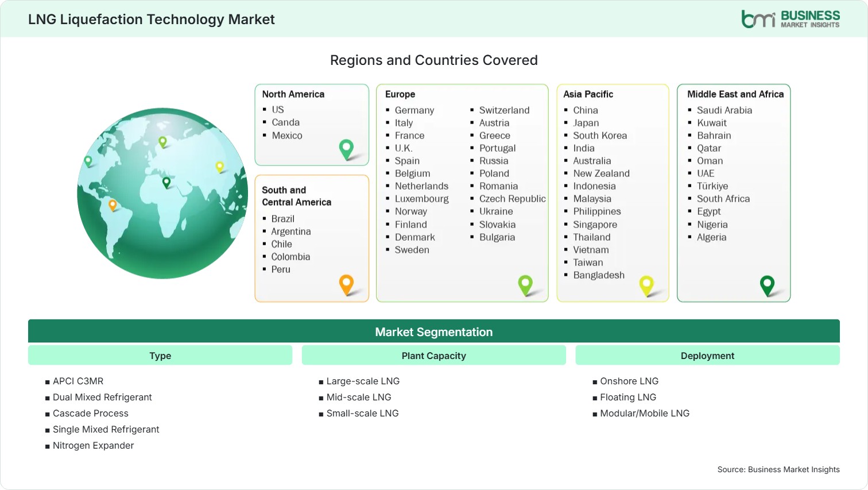Click the dark green pin at globe center
Image resolution: width=868 pixels, height=490 pixels.
click(166, 183)
